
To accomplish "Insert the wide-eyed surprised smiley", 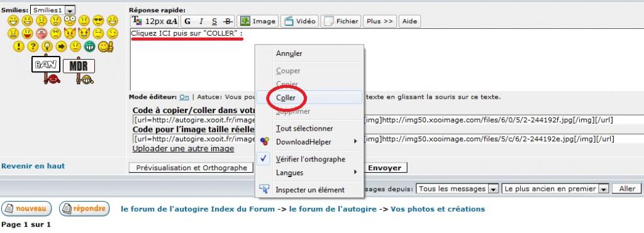I will 69,21.
